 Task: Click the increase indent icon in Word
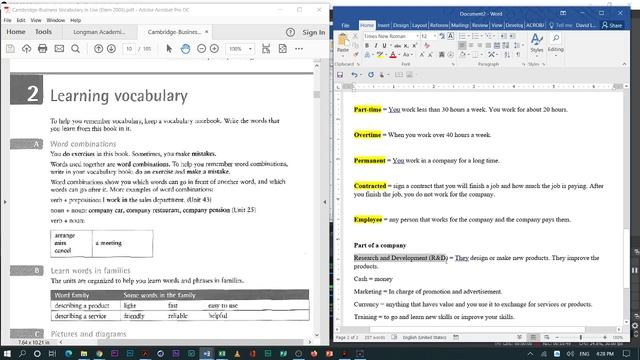tap(513, 36)
